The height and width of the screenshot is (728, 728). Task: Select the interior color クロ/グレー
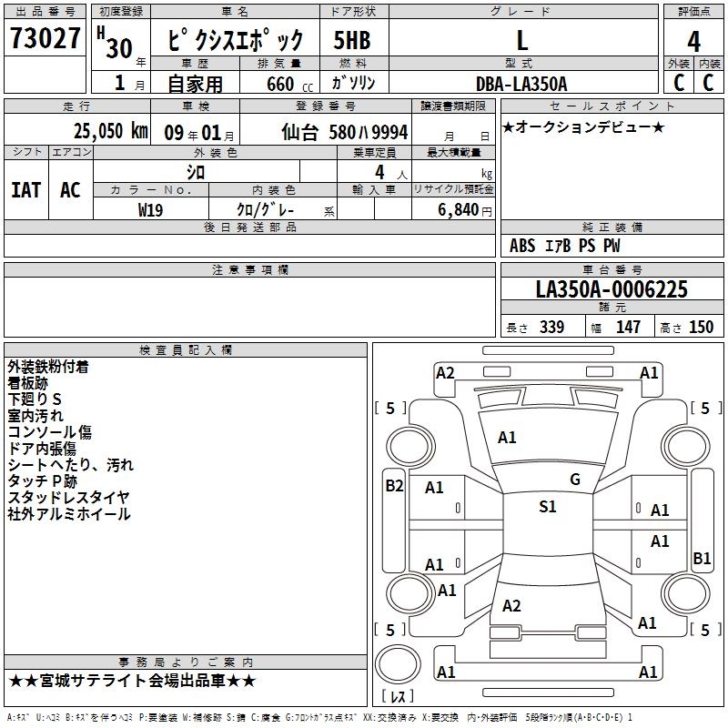pos(266,210)
